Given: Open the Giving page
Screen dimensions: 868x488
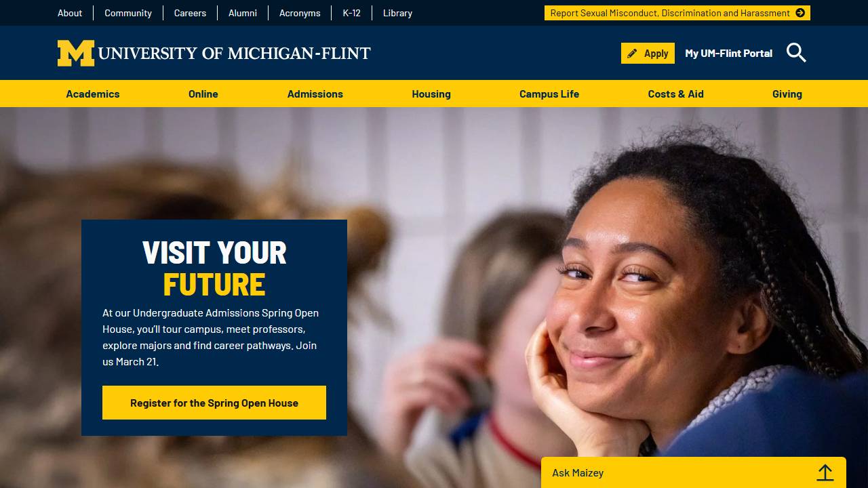Looking at the screenshot, I should click(x=787, y=94).
